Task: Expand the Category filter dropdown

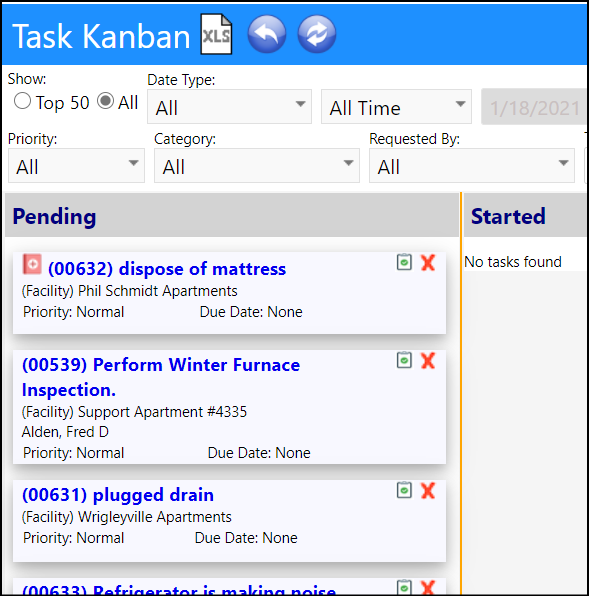Action: (256, 166)
